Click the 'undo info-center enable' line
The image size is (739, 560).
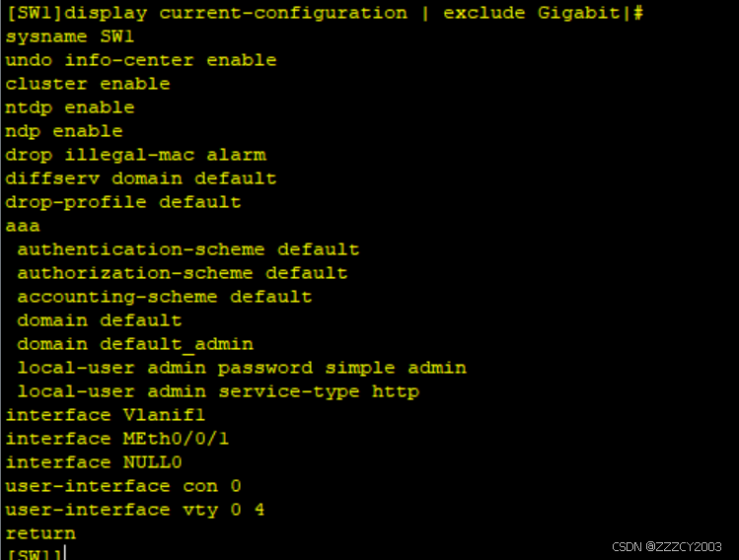coord(140,60)
